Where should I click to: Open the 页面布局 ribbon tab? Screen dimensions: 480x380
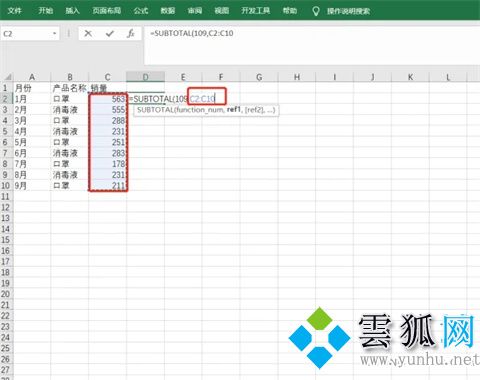coord(107,11)
